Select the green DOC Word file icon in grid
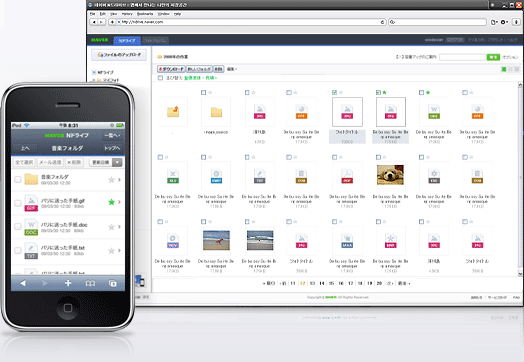Image resolution: width=524 pixels, height=362 pixels. click(434, 112)
